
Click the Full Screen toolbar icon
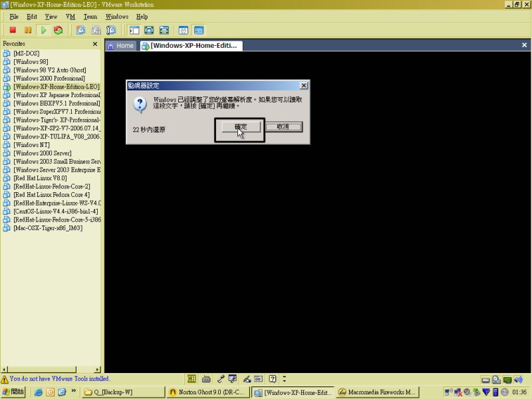(164, 30)
